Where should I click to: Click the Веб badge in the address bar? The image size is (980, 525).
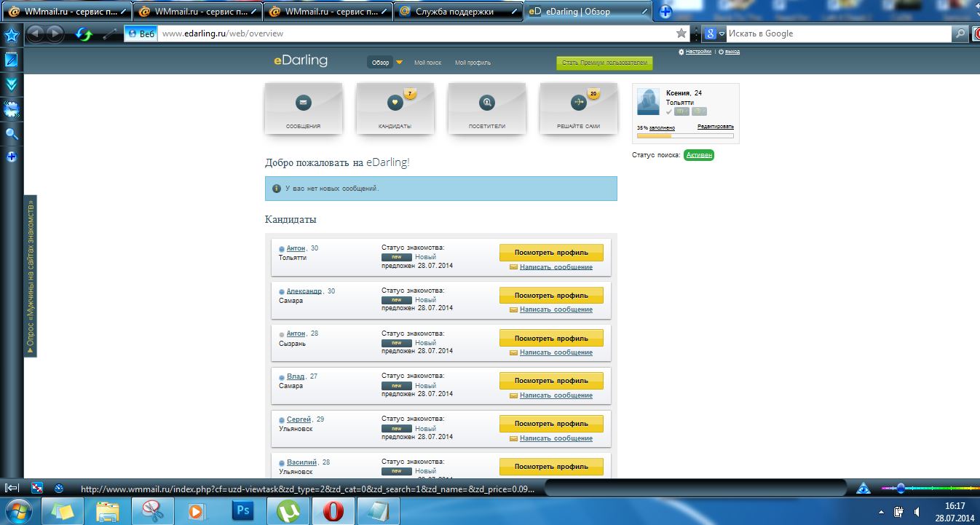click(x=141, y=33)
